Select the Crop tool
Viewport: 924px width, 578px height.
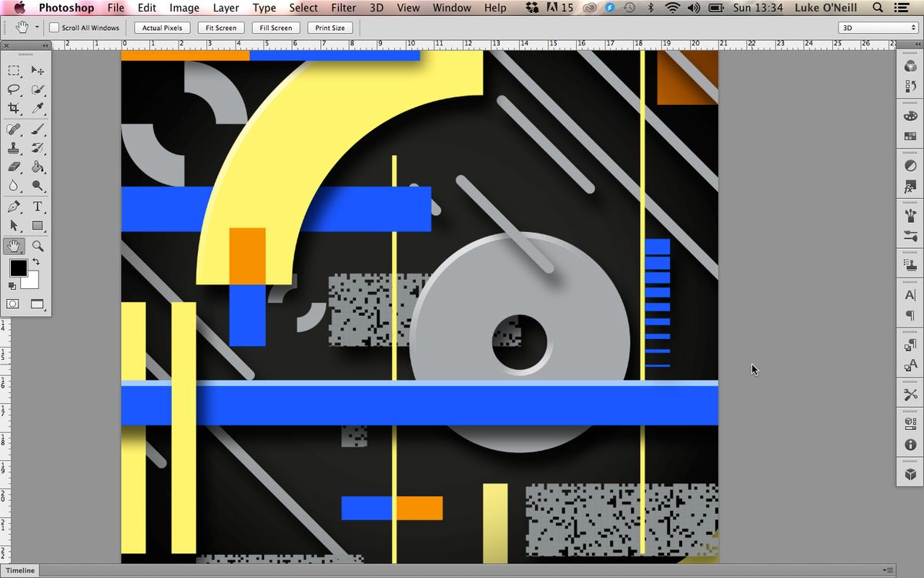[14, 109]
